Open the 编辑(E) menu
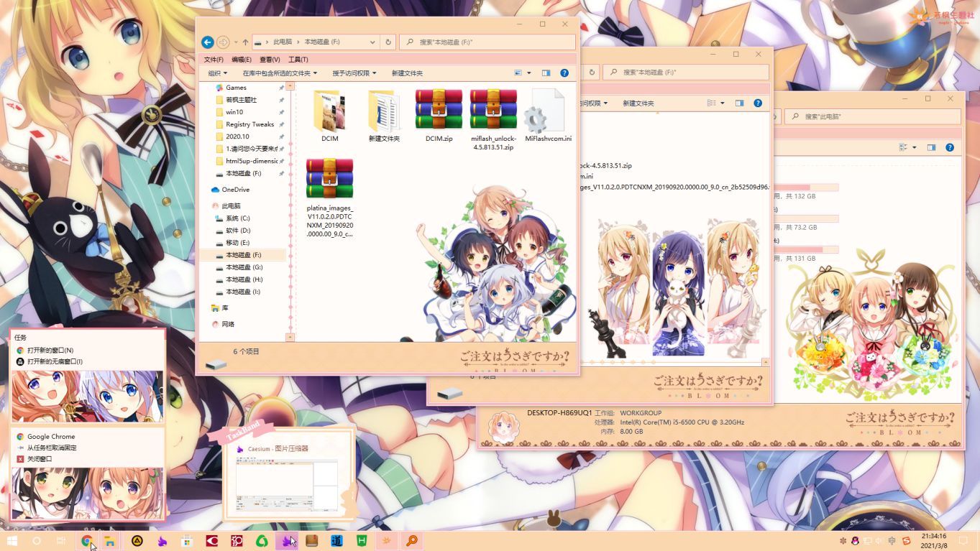 (x=242, y=60)
